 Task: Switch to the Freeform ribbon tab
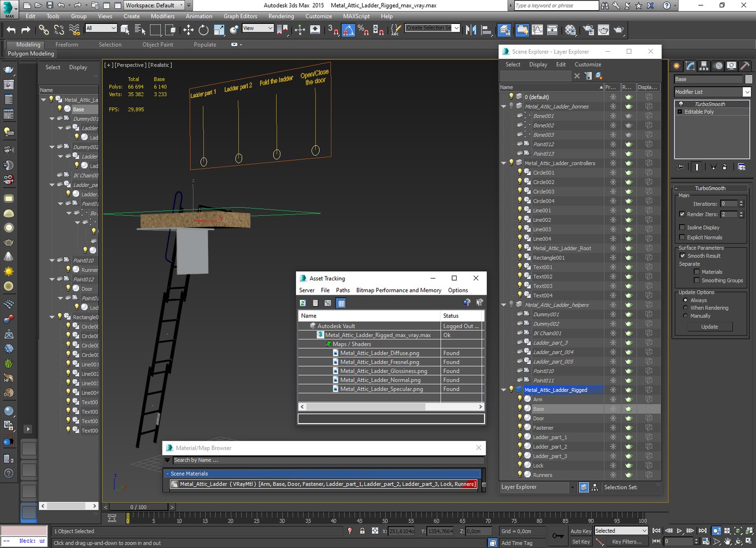[67, 45]
